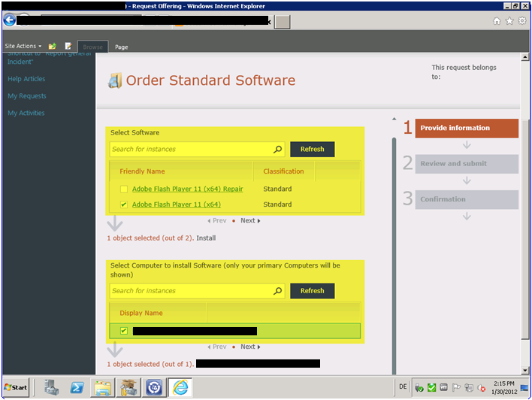Viewport: 532px width, 400px height.
Task: Sort by the Classification column header
Action: pos(283,171)
